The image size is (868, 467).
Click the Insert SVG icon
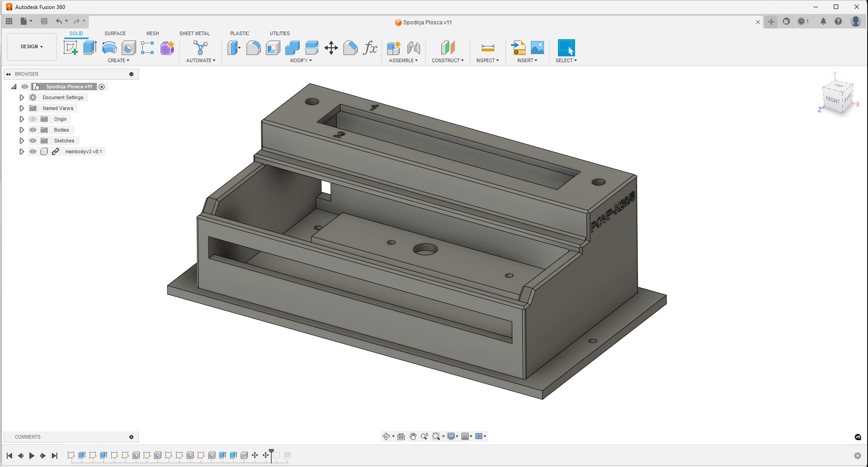[x=518, y=48]
